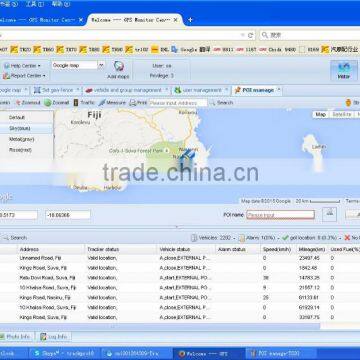Sort by Speed(km/h) column header
Screen dimensions: 360x360
click(x=279, y=249)
